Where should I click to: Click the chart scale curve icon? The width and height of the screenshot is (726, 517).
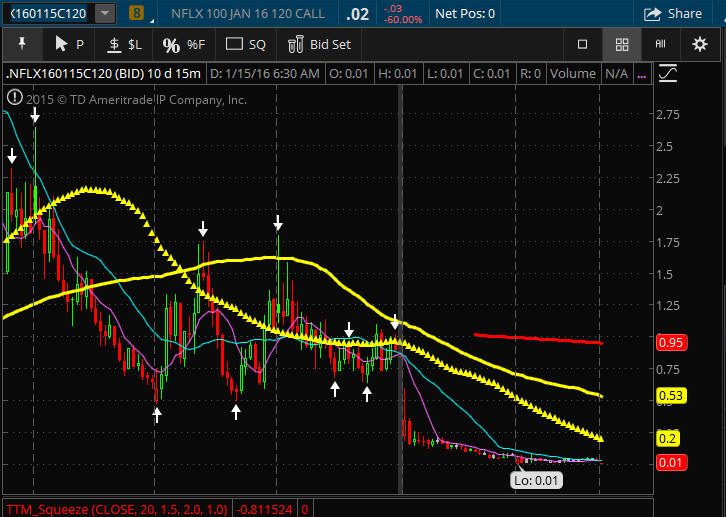pyautogui.click(x=668, y=73)
